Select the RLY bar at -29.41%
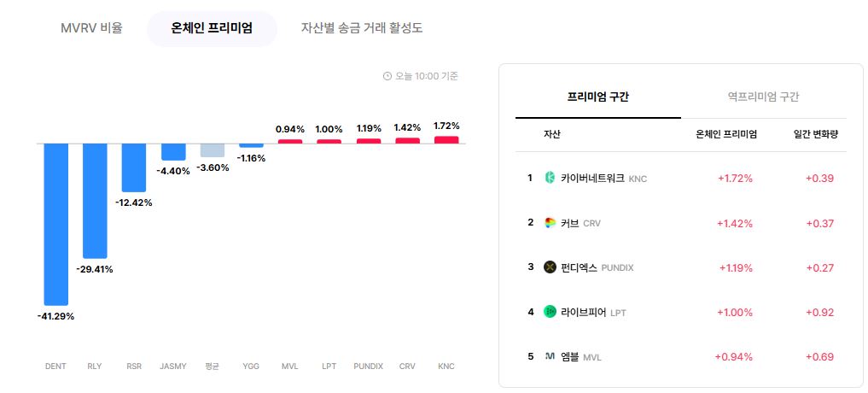The image size is (868, 393). pos(95,201)
